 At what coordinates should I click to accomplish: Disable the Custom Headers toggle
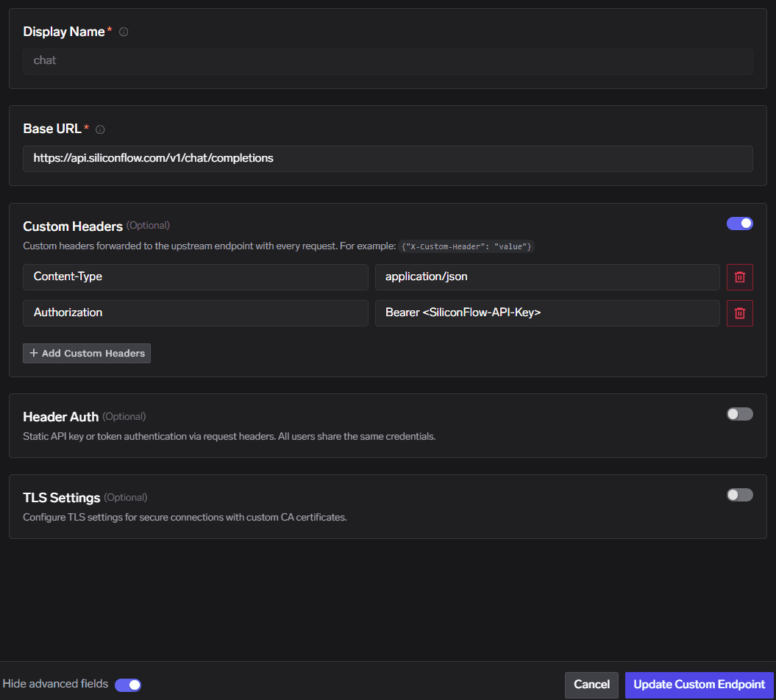(x=739, y=224)
